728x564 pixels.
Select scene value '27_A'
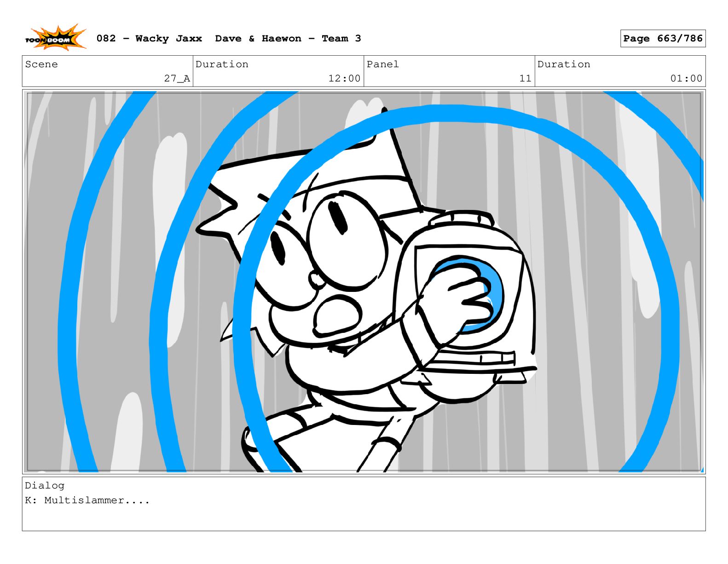point(177,79)
